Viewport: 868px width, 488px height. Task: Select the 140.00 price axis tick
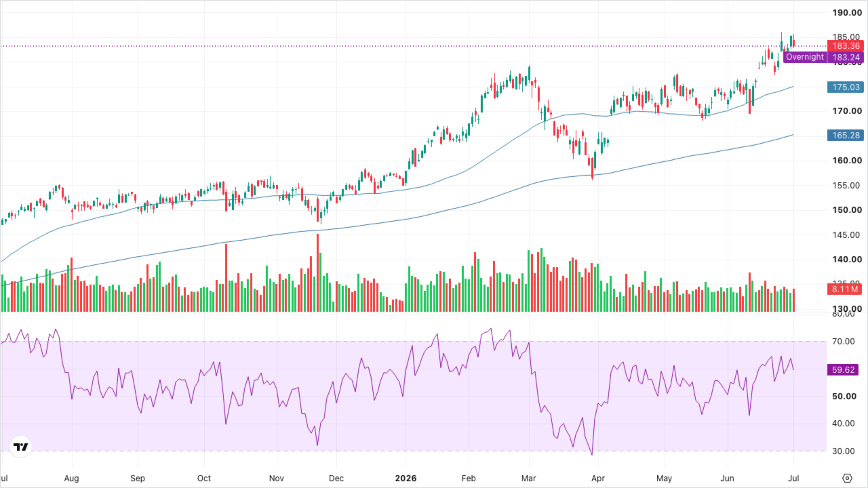point(847,259)
